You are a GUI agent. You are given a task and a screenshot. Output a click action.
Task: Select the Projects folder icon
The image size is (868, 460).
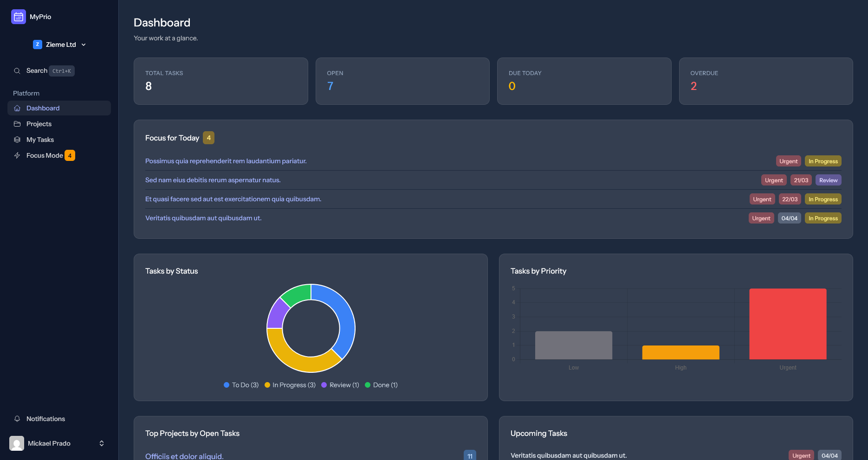[x=17, y=124]
